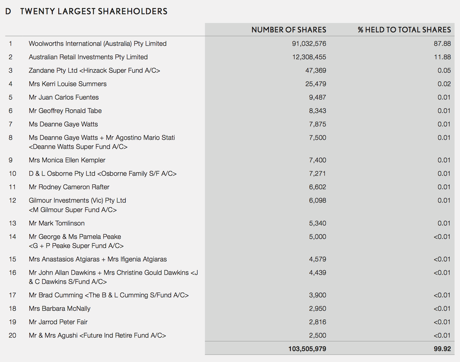Click the Twenty Largest Shareholders heading
Image resolution: width=460 pixels, height=362 pixels.
point(94,11)
